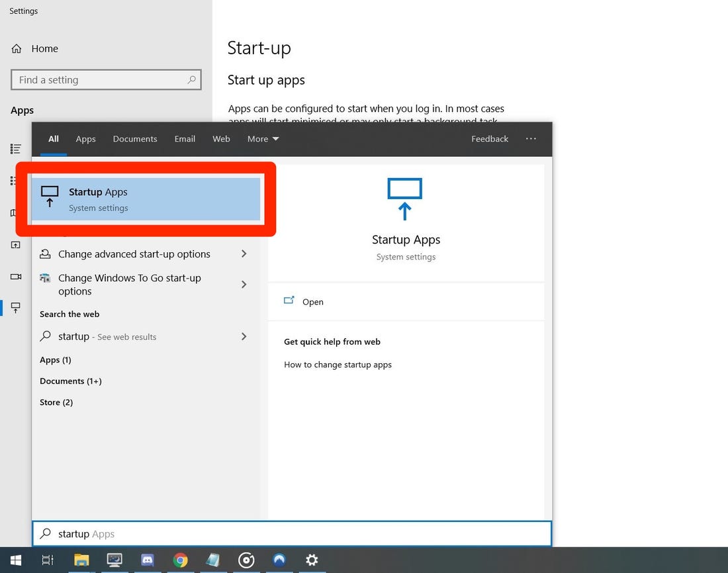The image size is (728, 573).
Task: Open the three-dot options menu in search
Action: [x=531, y=139]
